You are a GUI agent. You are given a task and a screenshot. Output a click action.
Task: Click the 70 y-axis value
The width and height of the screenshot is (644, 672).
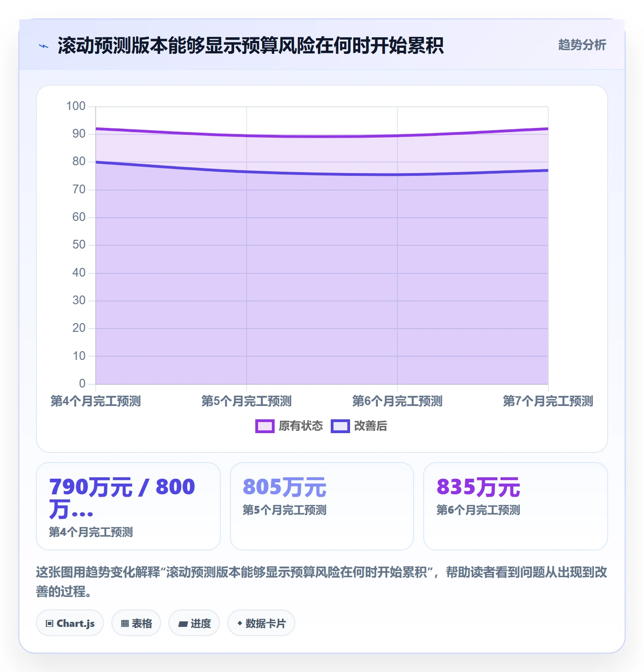[79, 190]
